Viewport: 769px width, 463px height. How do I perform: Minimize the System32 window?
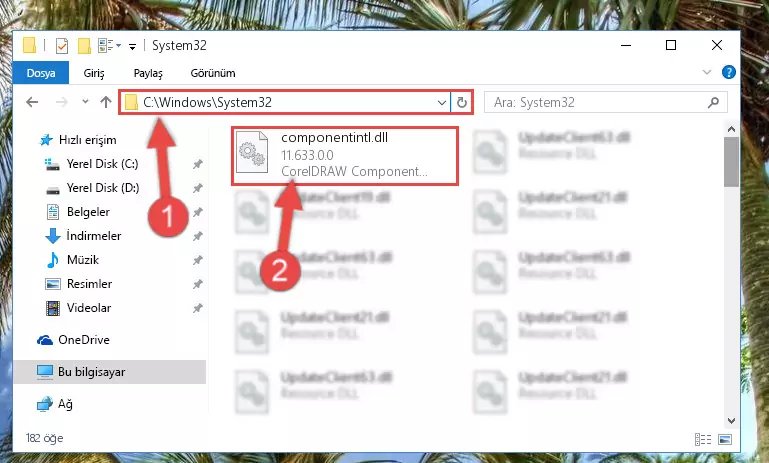626,45
